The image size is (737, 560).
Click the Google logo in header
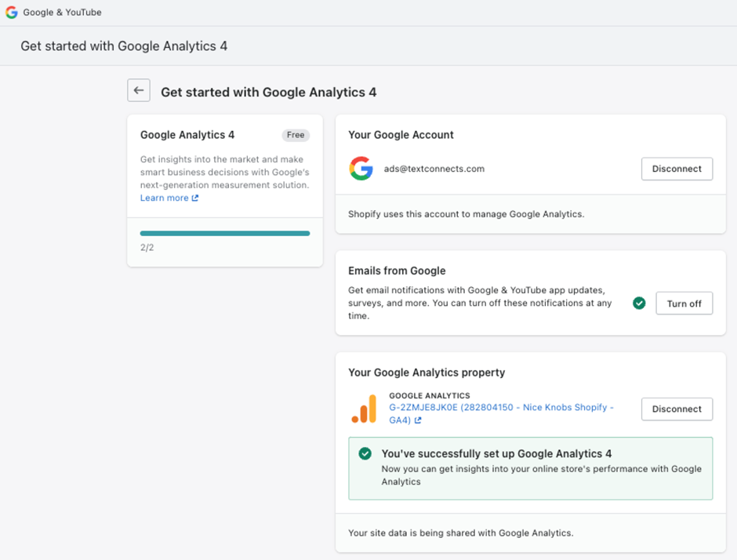click(12, 13)
